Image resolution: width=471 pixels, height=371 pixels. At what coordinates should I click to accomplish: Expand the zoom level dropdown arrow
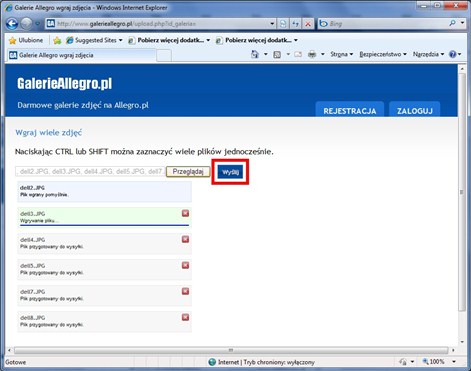(454, 362)
